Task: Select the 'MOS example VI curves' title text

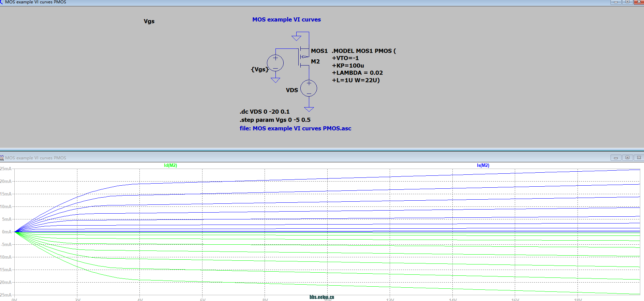Action: (286, 20)
